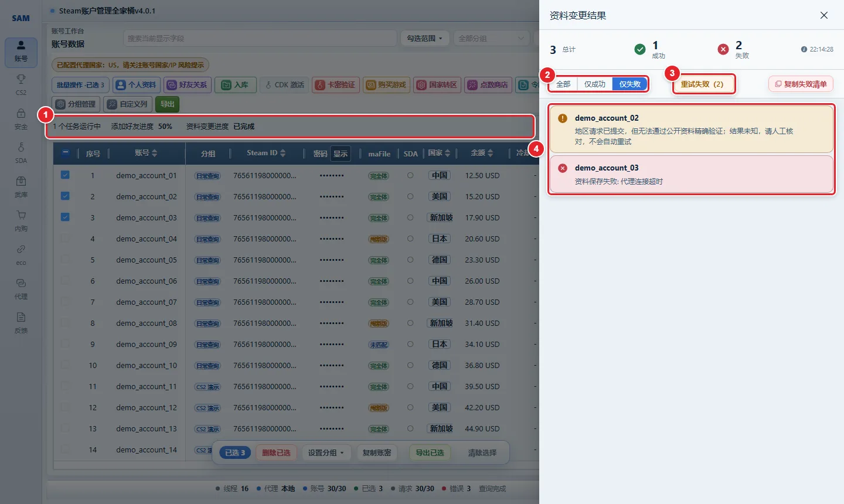Close the 资料变更结果 panel
844x504 pixels.
pyautogui.click(x=824, y=15)
